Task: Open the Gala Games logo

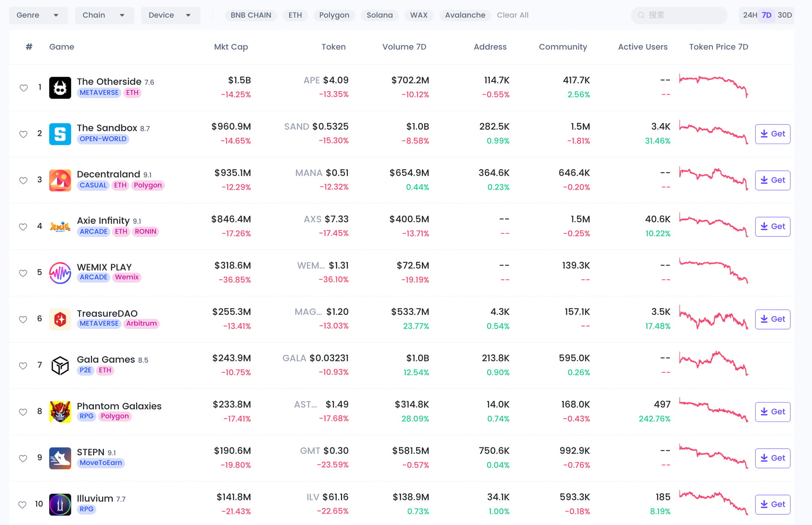Action: coord(60,366)
